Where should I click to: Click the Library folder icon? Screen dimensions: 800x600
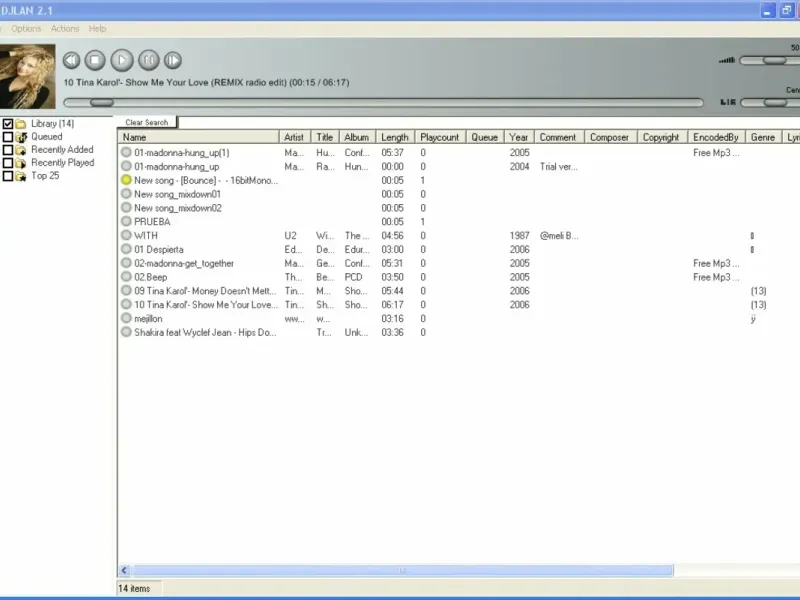(x=21, y=123)
